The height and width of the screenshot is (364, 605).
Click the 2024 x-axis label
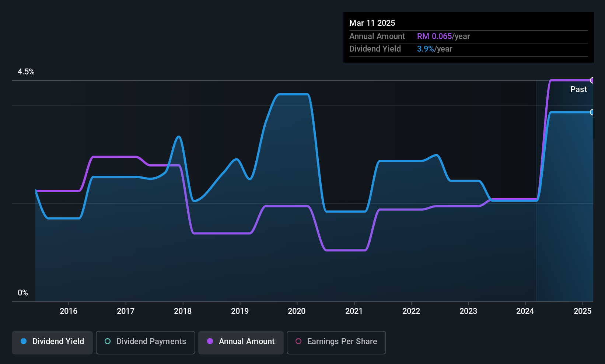(x=525, y=311)
